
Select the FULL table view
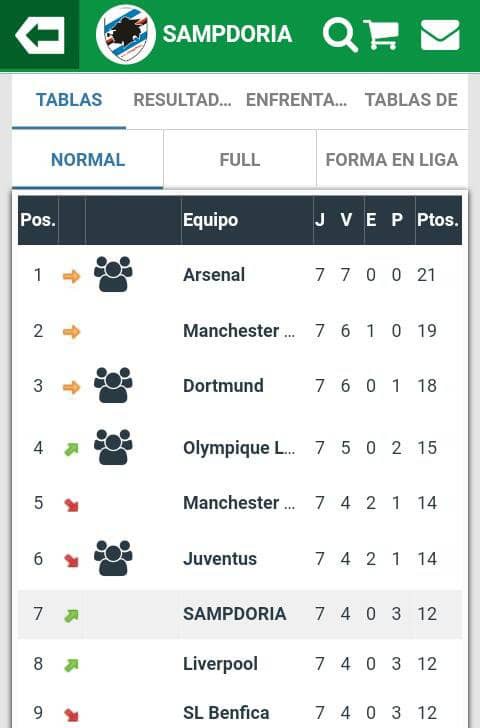point(240,160)
